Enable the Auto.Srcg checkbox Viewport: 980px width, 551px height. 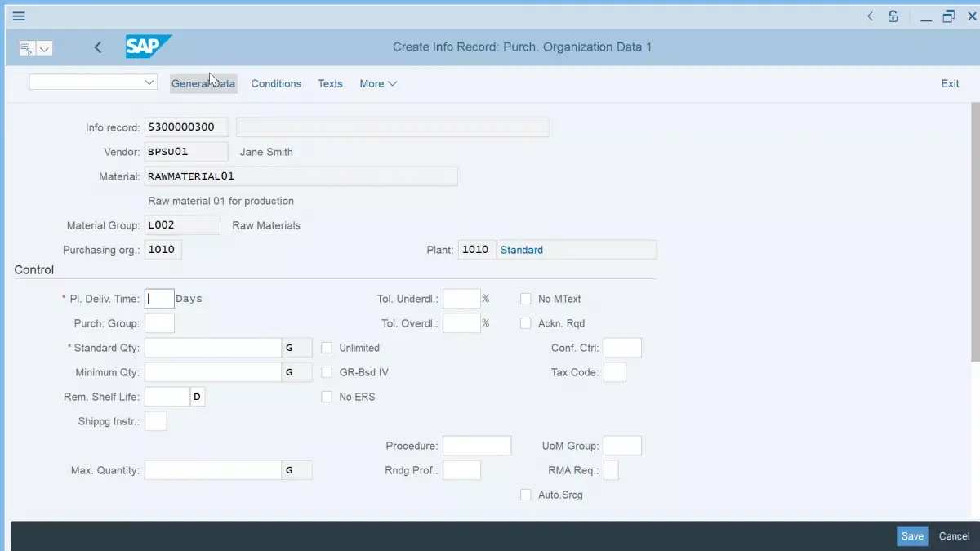[526, 495]
